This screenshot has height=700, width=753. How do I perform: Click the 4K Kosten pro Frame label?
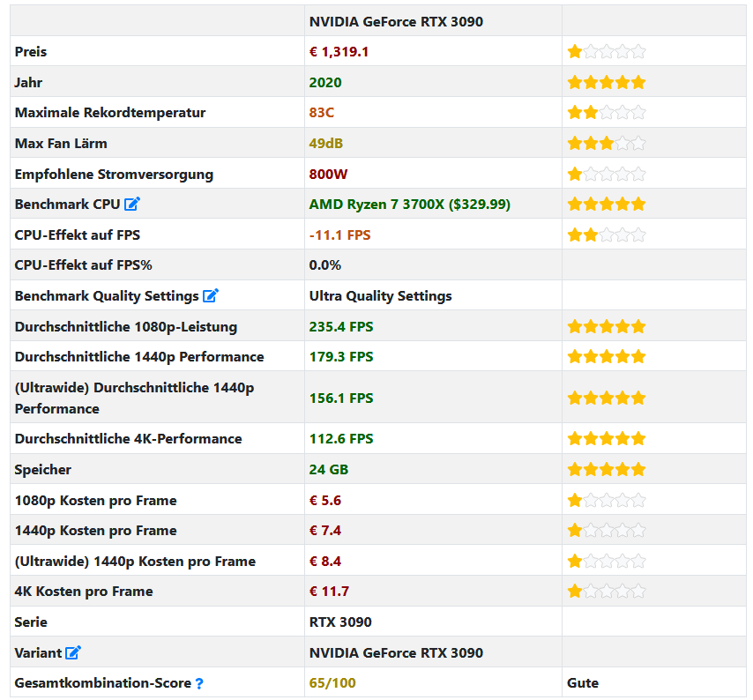click(84, 591)
